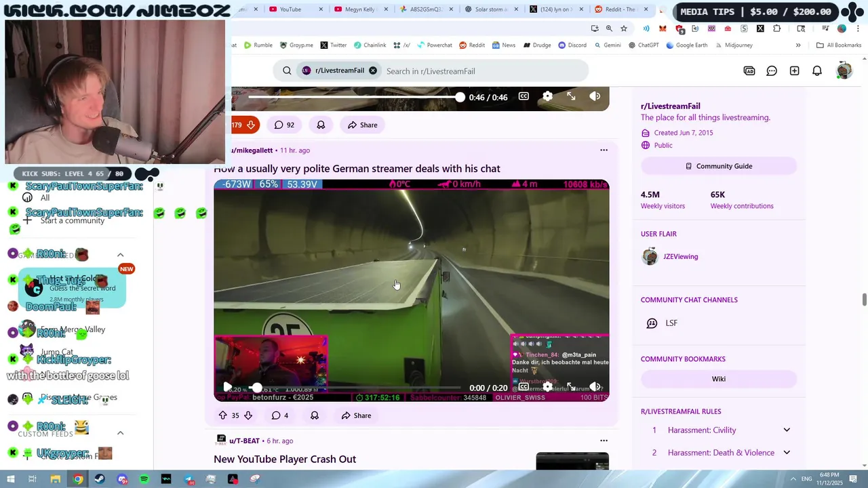Viewport: 868px width, 488px height.
Task: Remove r/LivestreamFail filter from search
Action: [373, 70]
